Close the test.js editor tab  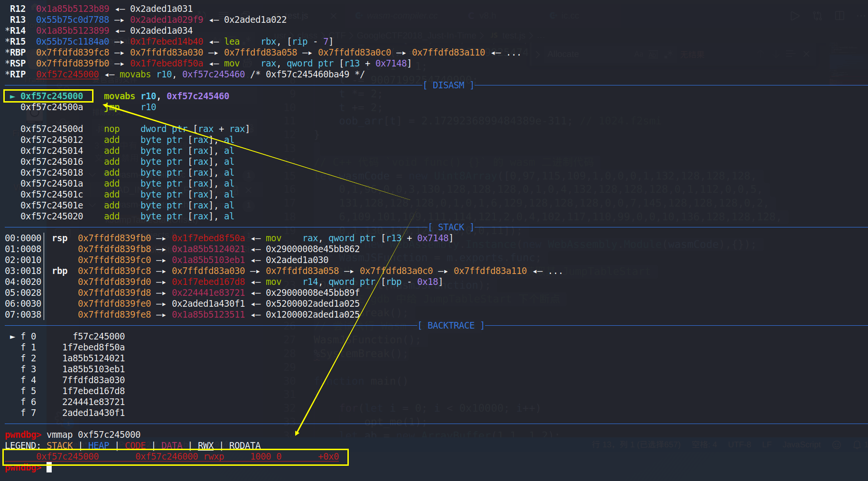334,16
